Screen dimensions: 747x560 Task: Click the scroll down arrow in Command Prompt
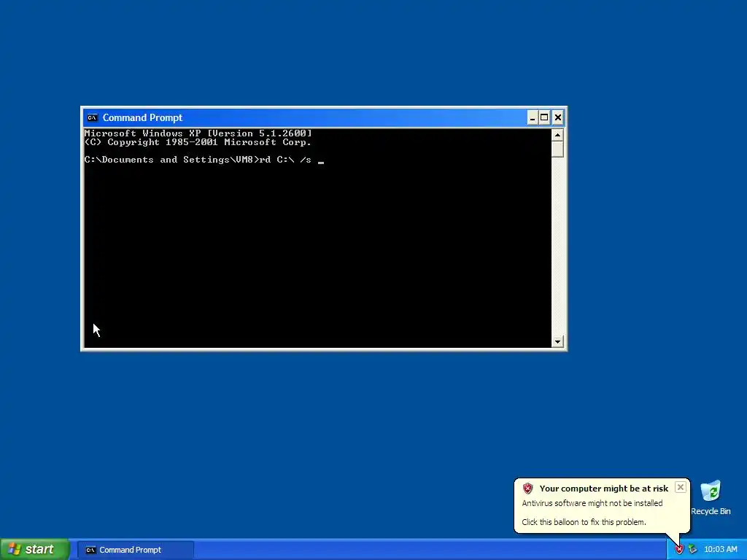[x=557, y=341]
